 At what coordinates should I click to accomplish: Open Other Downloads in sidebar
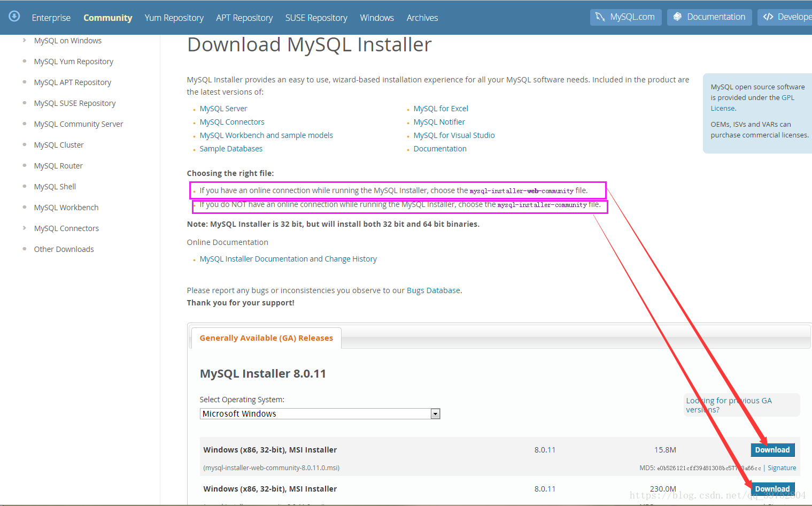coord(64,249)
